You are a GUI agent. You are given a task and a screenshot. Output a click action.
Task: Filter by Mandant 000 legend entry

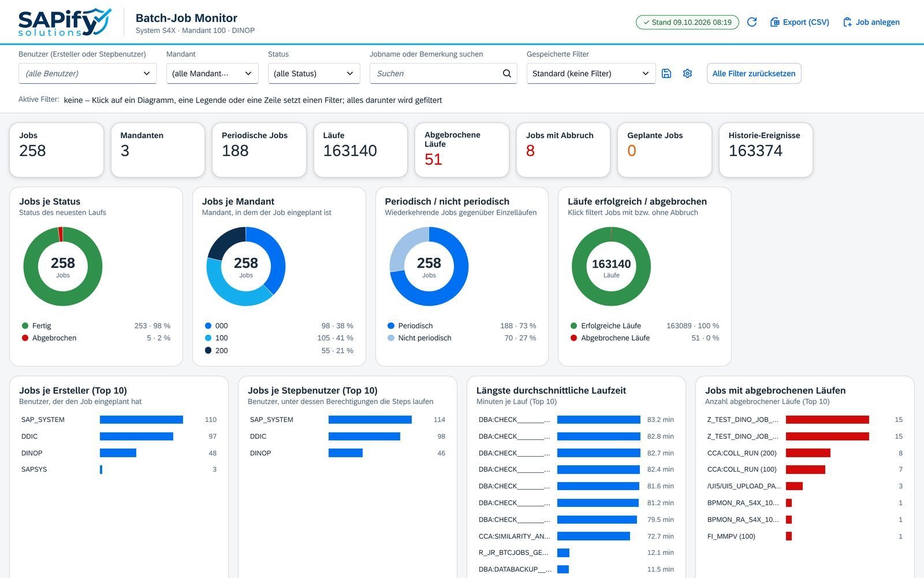tap(279, 326)
